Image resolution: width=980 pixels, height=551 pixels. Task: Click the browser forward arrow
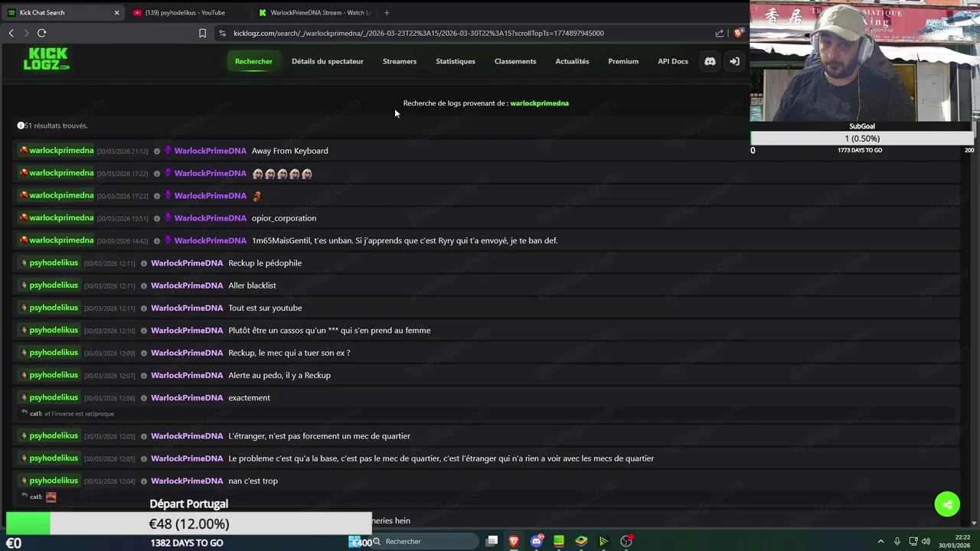(25, 33)
